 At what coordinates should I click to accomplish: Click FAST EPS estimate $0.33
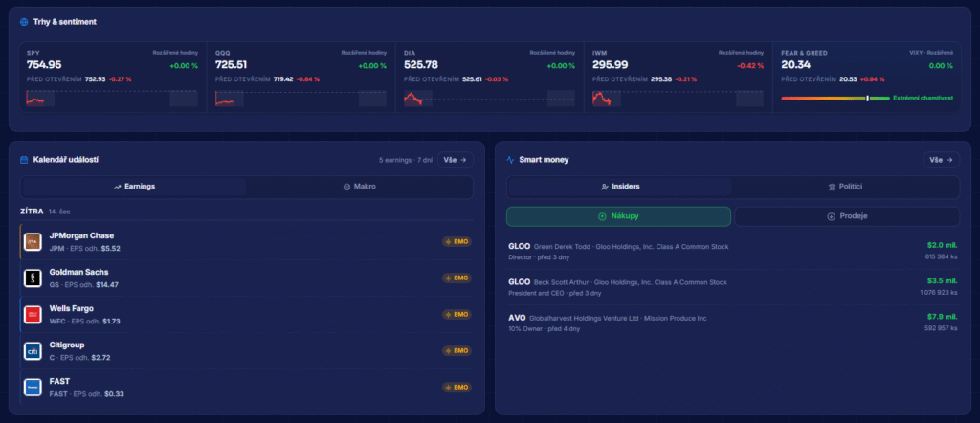click(x=115, y=393)
